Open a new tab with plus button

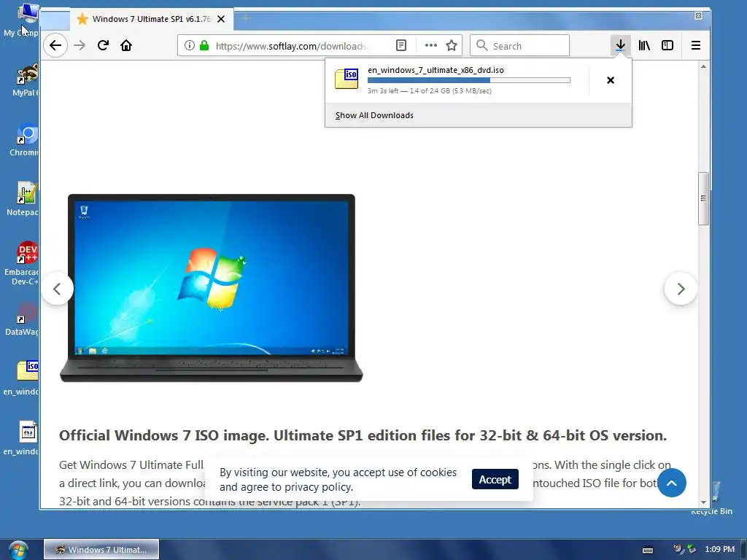[246, 19]
